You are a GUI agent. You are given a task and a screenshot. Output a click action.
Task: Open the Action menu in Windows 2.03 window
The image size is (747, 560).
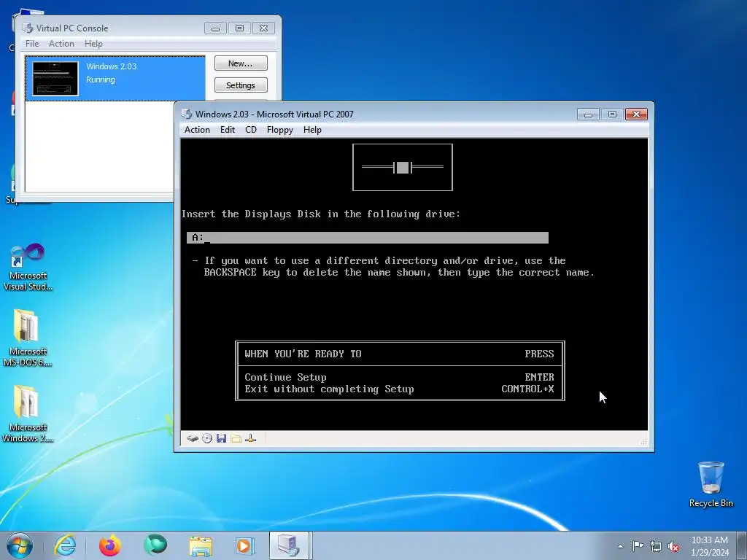(197, 130)
